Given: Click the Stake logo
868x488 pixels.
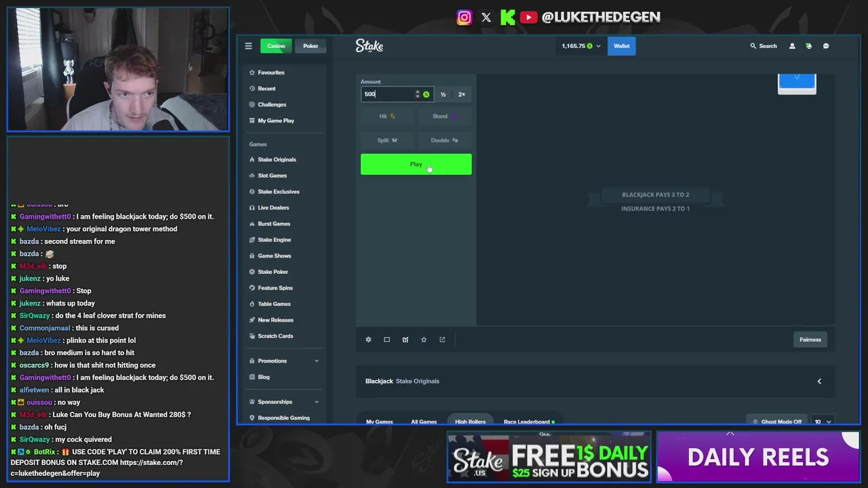Looking at the screenshot, I should click(369, 45).
